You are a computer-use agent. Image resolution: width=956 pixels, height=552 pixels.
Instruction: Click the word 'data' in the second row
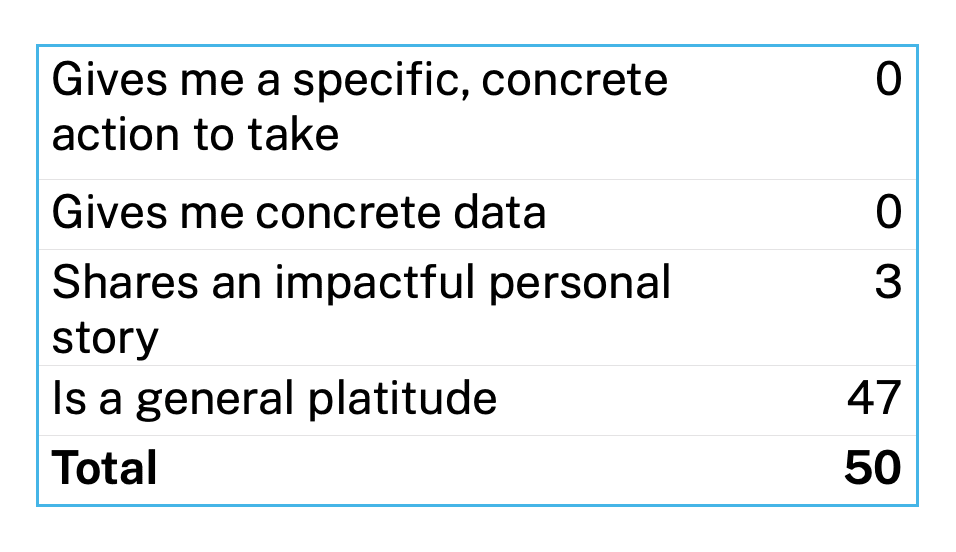click(x=499, y=213)
